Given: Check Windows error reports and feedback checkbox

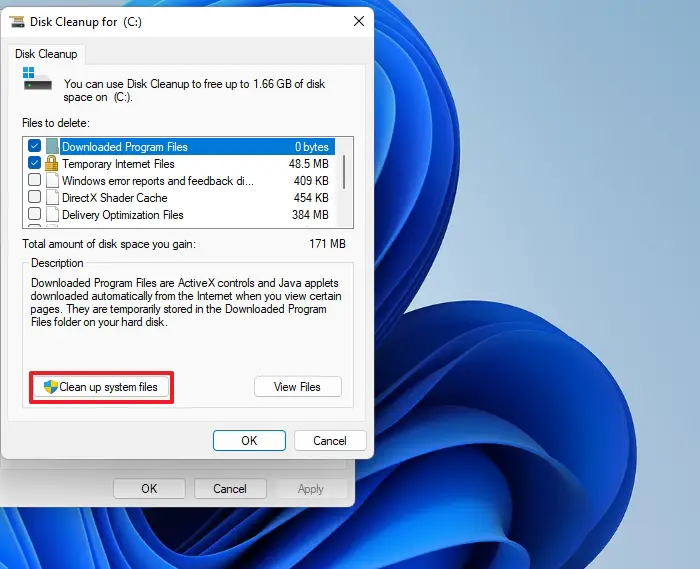Looking at the screenshot, I should click(x=34, y=179).
